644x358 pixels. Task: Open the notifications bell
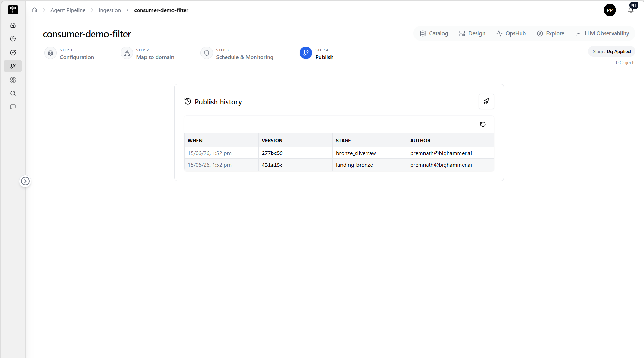[631, 10]
